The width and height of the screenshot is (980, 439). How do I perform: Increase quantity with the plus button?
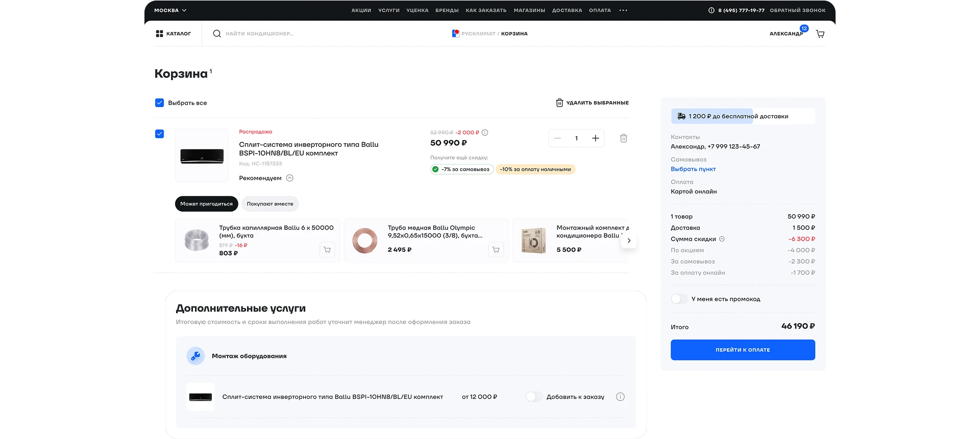(x=595, y=138)
